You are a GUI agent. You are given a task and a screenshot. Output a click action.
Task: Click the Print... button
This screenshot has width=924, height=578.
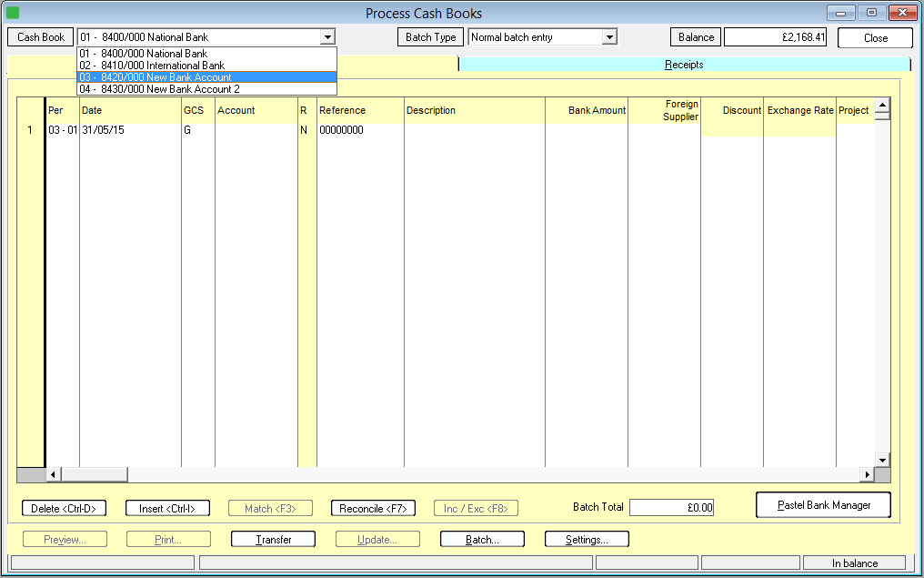[x=168, y=540]
